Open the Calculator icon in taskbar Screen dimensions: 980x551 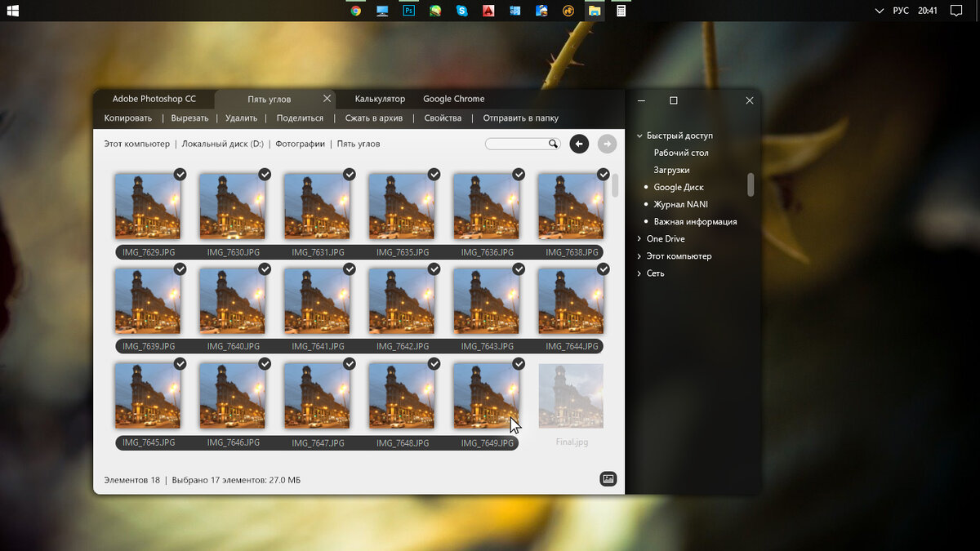point(621,11)
